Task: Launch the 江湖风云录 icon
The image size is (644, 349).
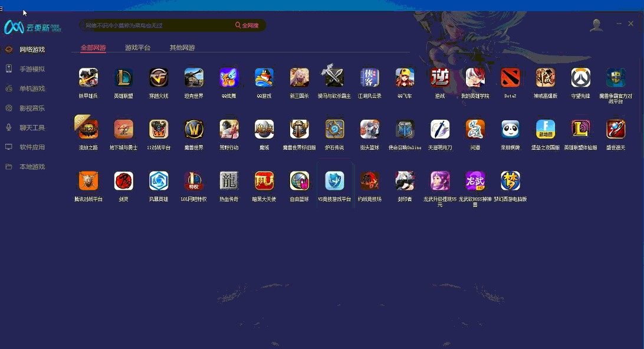Action: click(370, 78)
